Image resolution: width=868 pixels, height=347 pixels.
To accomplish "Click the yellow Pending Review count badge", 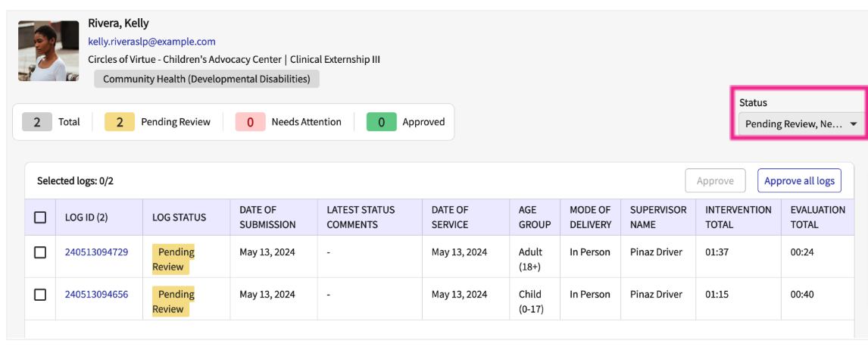I will coord(120,122).
